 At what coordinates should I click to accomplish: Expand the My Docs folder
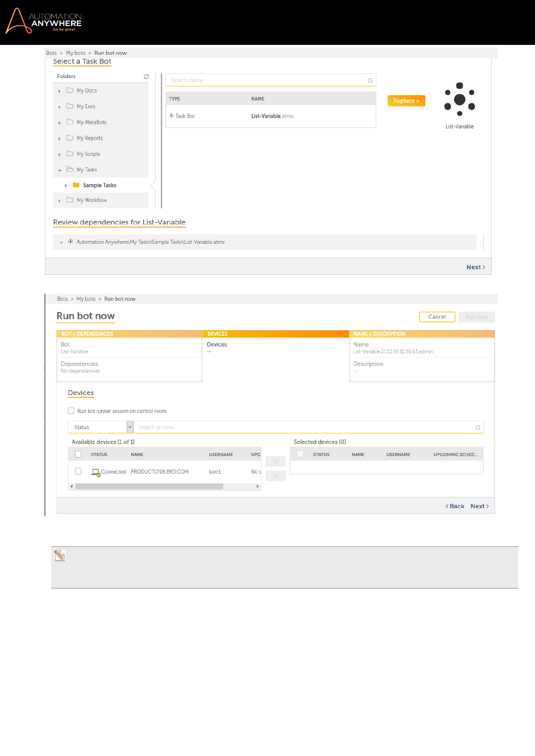(59, 91)
